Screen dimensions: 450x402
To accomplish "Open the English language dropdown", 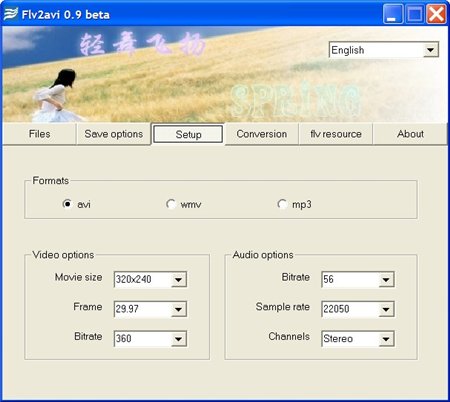I will [431, 50].
